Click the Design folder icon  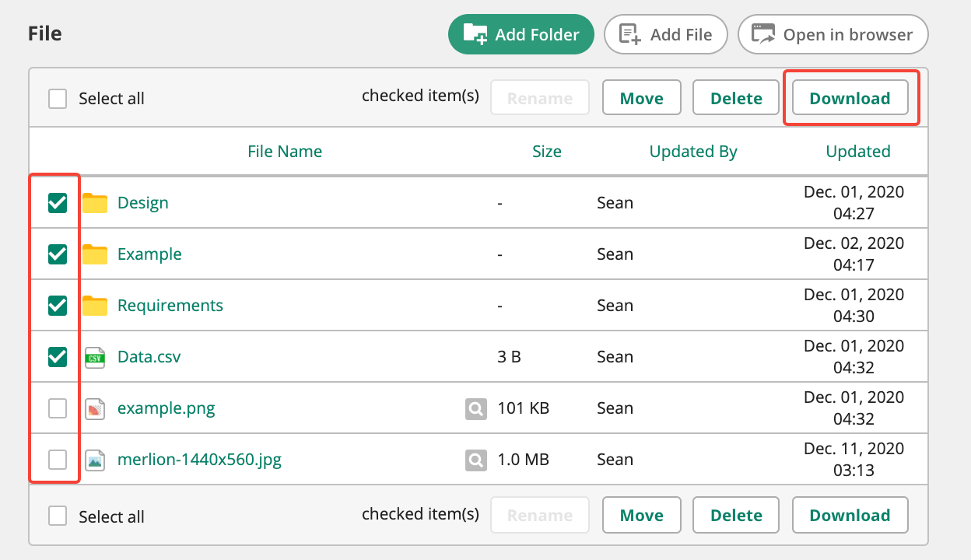point(95,203)
